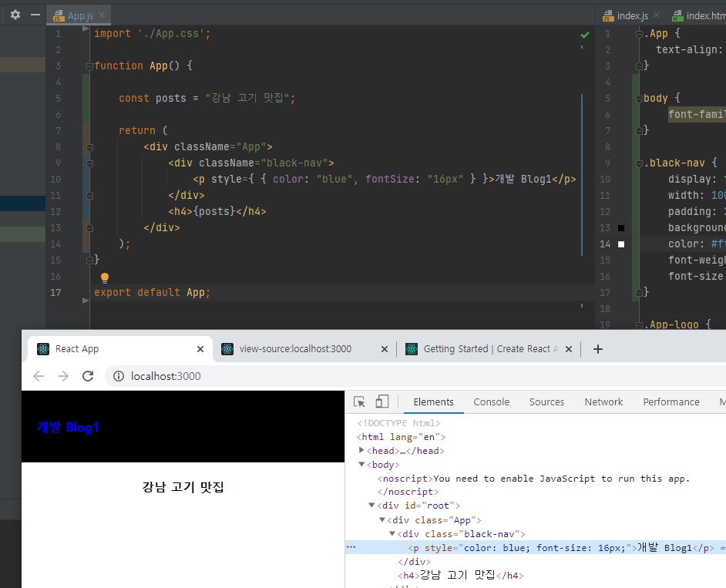Click the white color swatch at CSS line 14
Viewport: 726px width, 588px height.
(621, 244)
